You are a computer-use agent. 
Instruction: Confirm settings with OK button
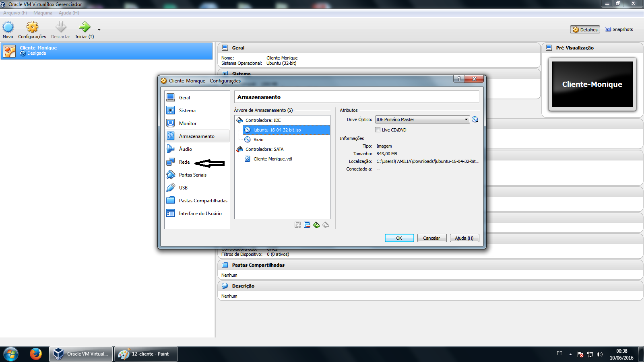pyautogui.click(x=399, y=238)
